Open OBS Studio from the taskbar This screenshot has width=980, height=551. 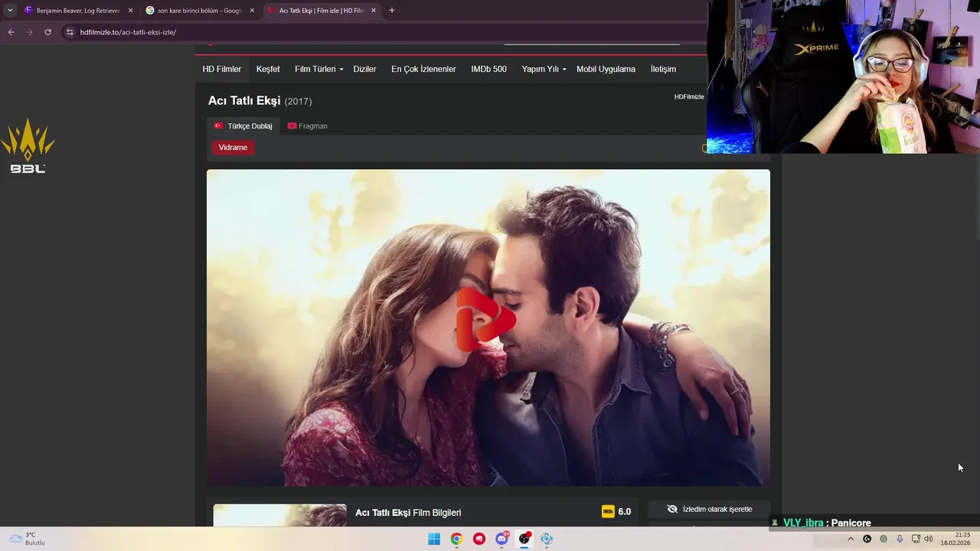[524, 539]
